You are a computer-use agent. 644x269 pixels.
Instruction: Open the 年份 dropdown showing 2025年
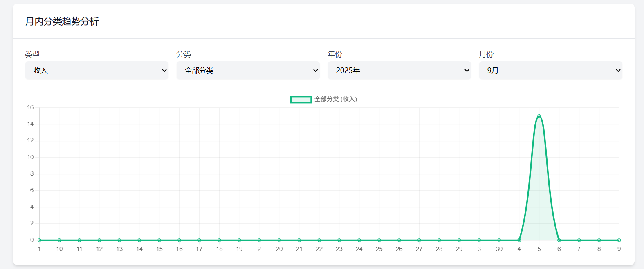pos(399,71)
